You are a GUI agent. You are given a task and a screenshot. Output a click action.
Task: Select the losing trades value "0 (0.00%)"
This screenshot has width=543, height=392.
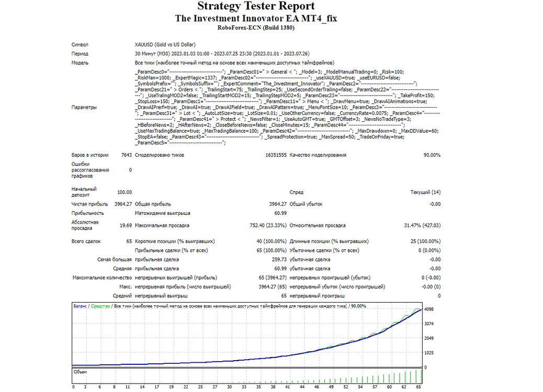point(429,250)
